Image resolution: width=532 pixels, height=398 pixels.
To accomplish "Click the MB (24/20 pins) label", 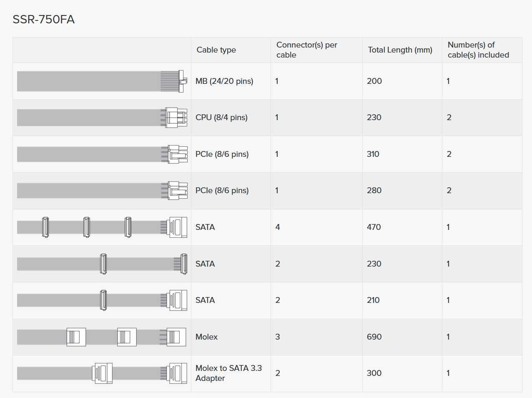I will click(224, 81).
